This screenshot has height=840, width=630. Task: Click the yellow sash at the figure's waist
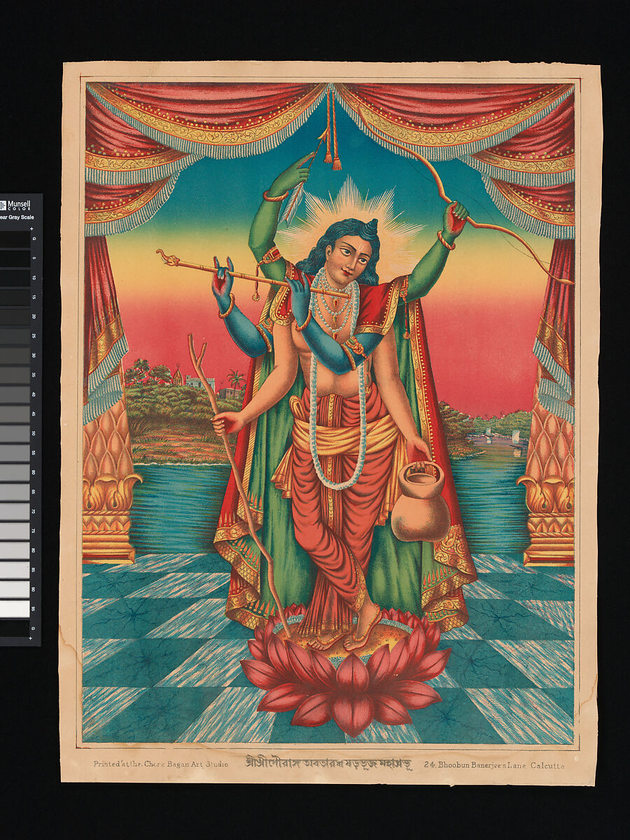coord(343,435)
